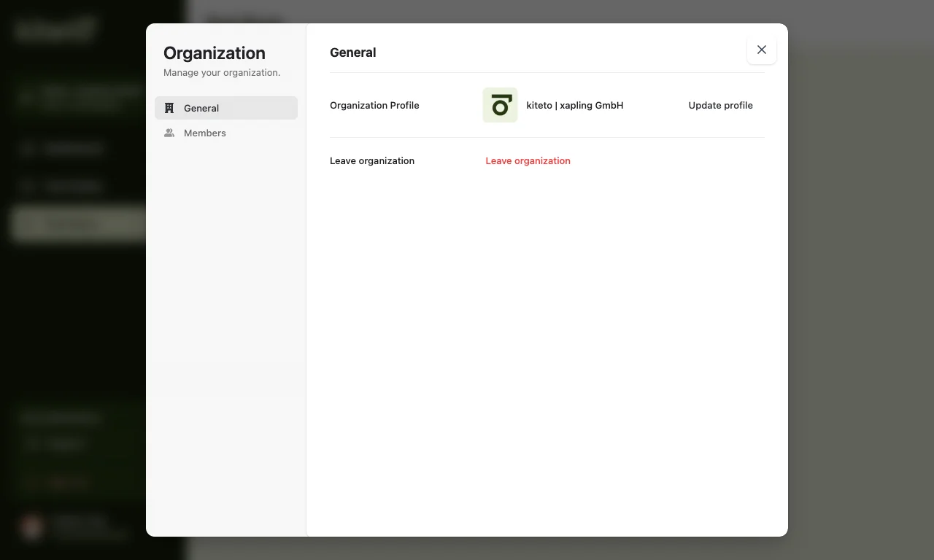Click the General heading in the content panel
Viewport: 934px width, 560px height.
352,52
